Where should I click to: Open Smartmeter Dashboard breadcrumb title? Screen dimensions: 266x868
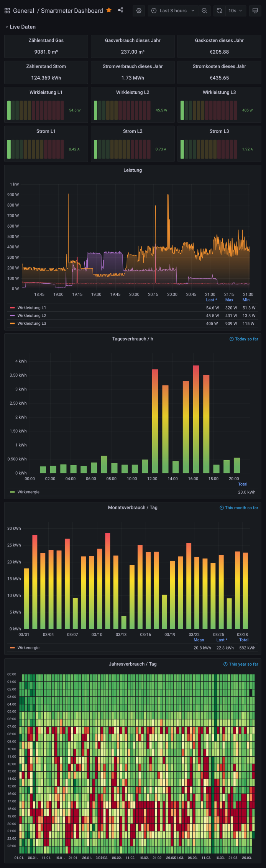(x=72, y=11)
